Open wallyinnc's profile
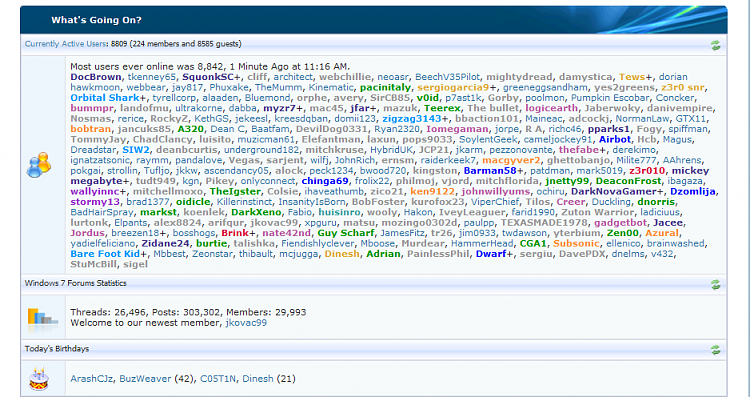 (x=95, y=192)
